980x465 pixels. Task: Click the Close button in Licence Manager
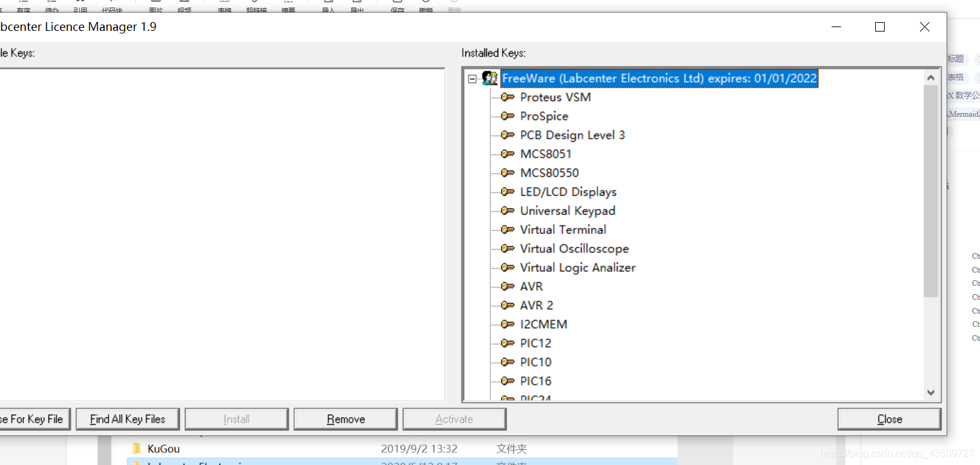[889, 419]
